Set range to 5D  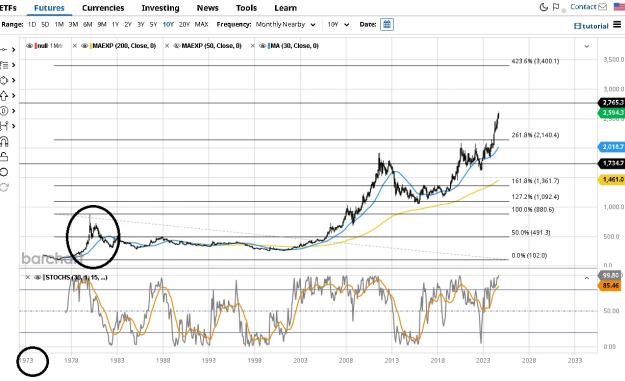45,24
